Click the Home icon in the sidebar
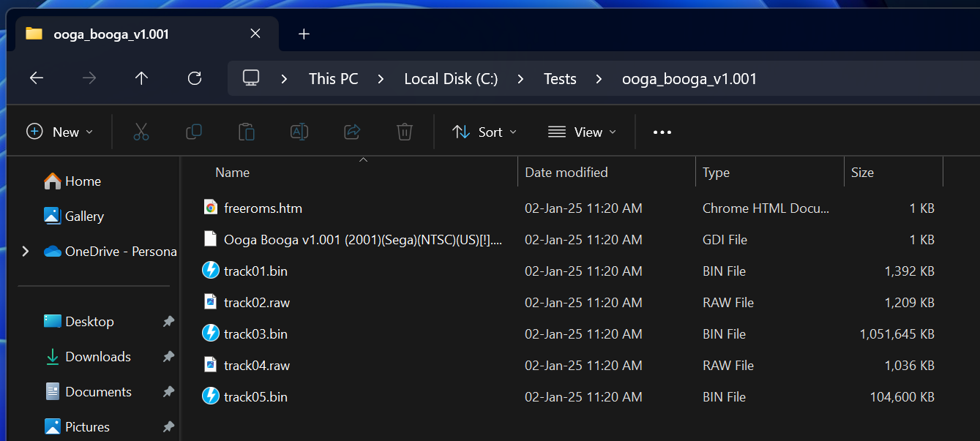Screen dimensions: 980x441 [52, 181]
